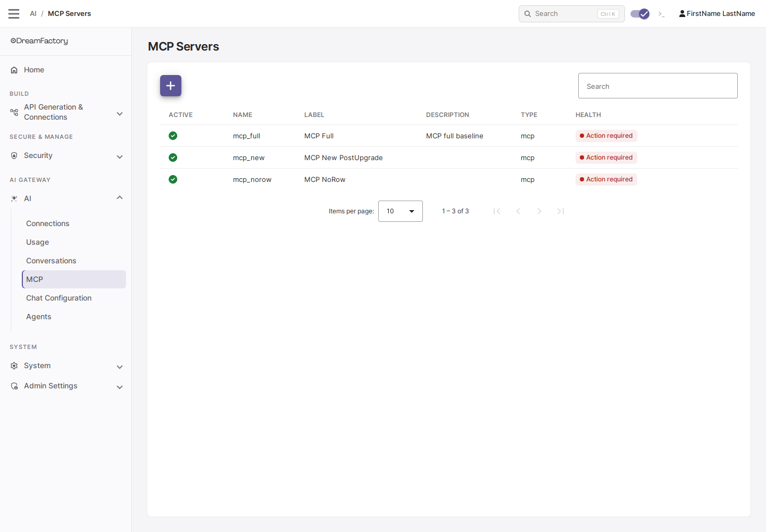
Task: Expand API Generation & Connections section
Action: coord(120,114)
